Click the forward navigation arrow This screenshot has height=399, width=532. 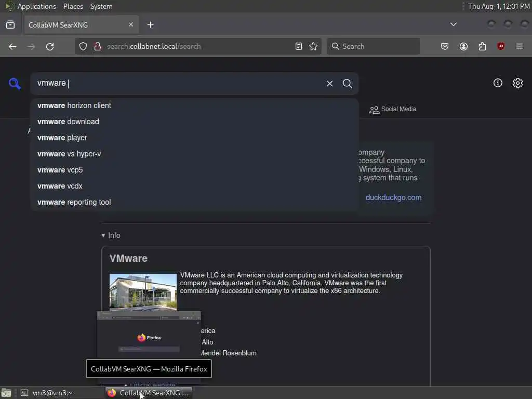[x=31, y=46]
